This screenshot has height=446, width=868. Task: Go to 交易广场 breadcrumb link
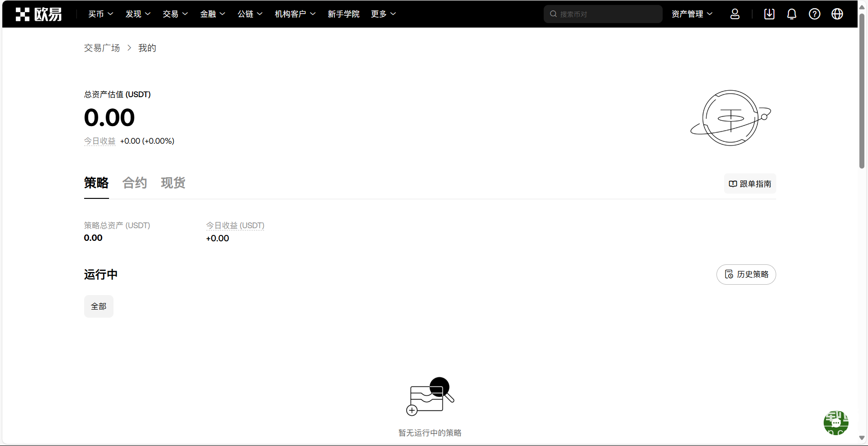(102, 48)
